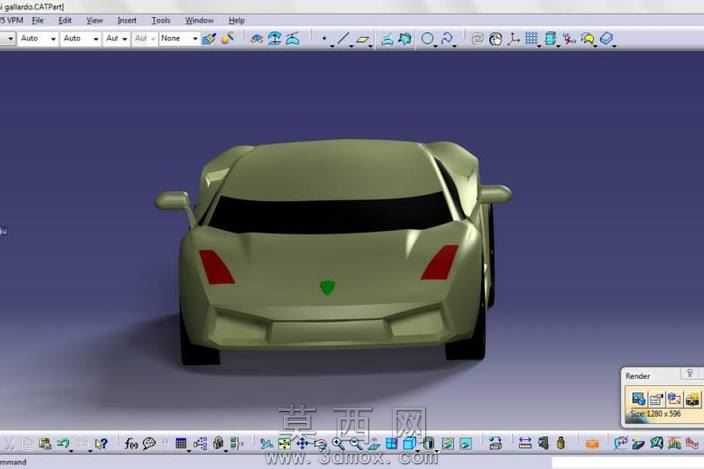Screen dimensions: 704x469
Task: Click the Fly mode icon in view toolbar
Action: coord(266,443)
